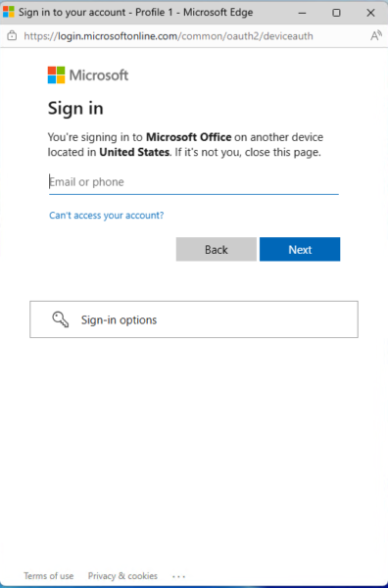Click the key icon beside Sign-in options
388x588 pixels.
pos(61,319)
